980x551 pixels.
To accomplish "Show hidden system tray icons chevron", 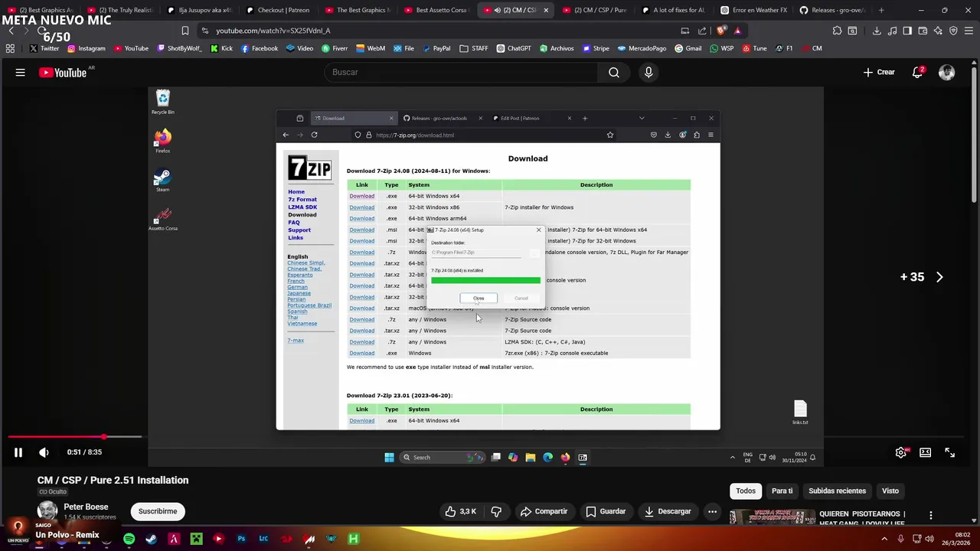I will pyautogui.click(x=884, y=539).
